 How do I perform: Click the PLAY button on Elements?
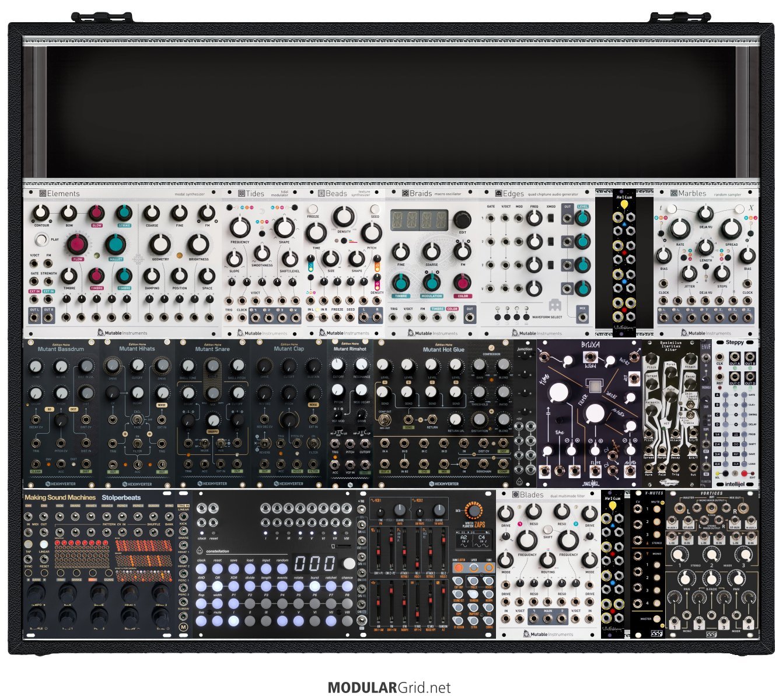click(x=41, y=239)
